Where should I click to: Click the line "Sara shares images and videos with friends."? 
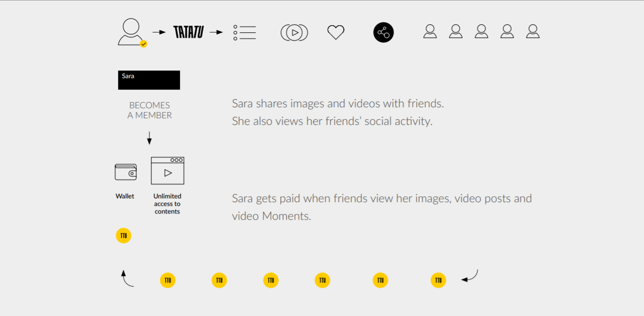point(338,103)
